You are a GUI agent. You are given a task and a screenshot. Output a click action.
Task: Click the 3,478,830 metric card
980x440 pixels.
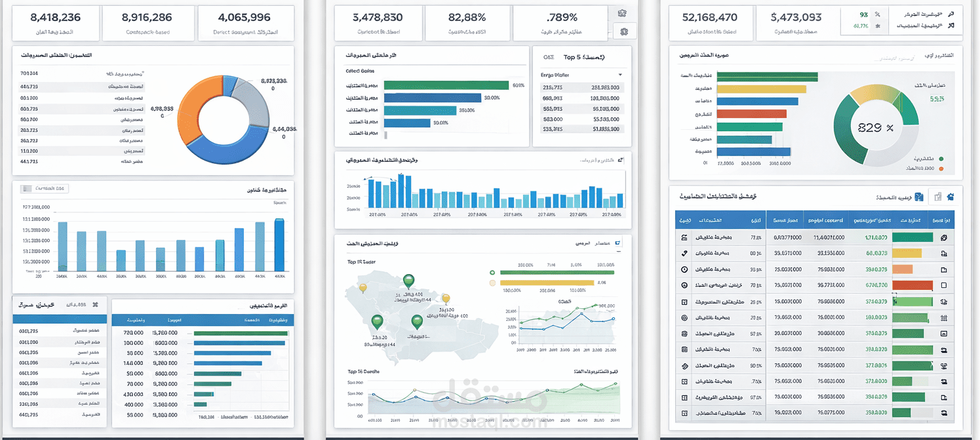[378, 23]
